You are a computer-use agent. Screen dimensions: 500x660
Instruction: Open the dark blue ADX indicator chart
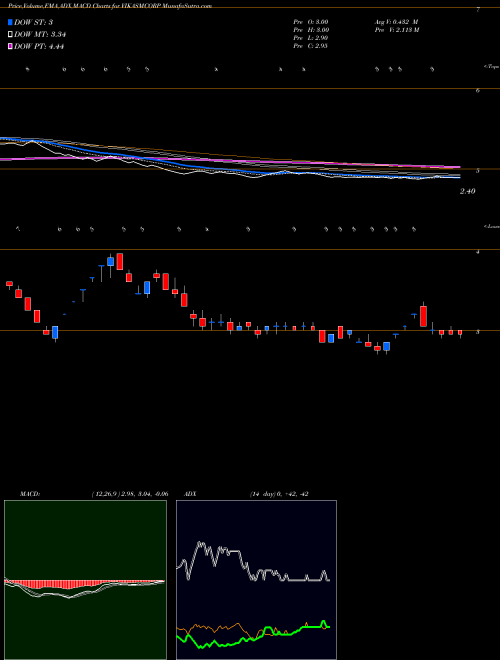[x=256, y=580]
